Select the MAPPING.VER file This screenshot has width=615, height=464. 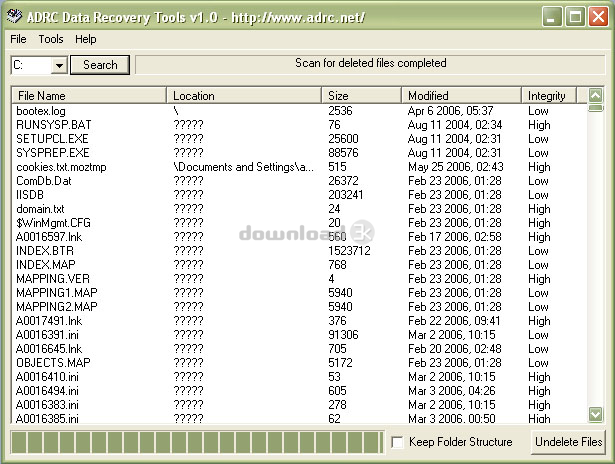[x=53, y=279]
